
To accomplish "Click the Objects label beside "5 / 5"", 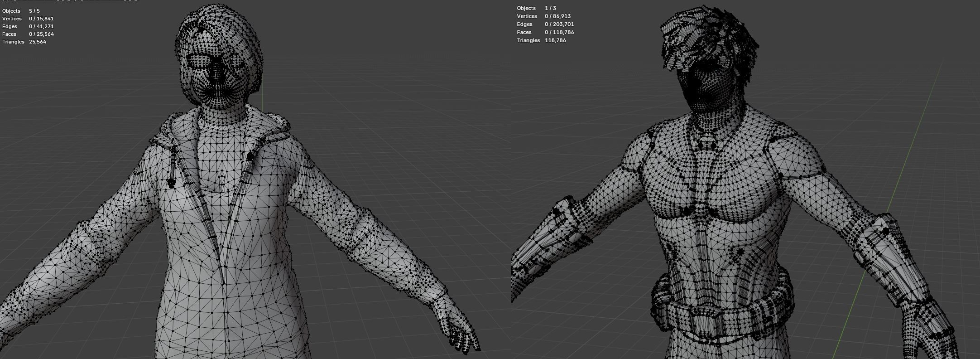I will click(11, 11).
